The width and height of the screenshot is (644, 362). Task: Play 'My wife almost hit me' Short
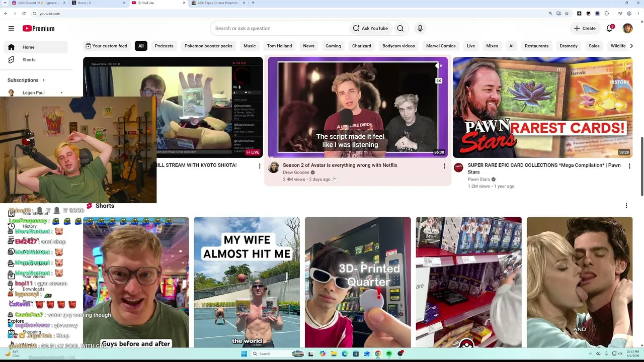pos(247,283)
